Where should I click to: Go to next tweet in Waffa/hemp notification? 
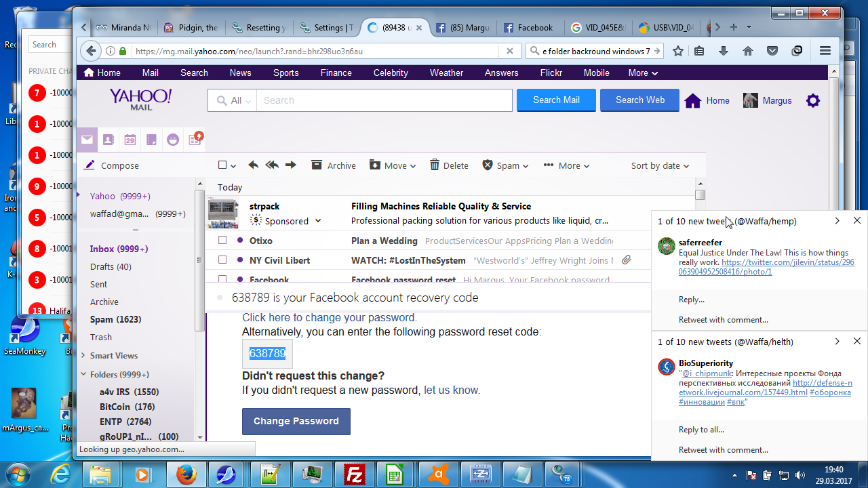837,221
